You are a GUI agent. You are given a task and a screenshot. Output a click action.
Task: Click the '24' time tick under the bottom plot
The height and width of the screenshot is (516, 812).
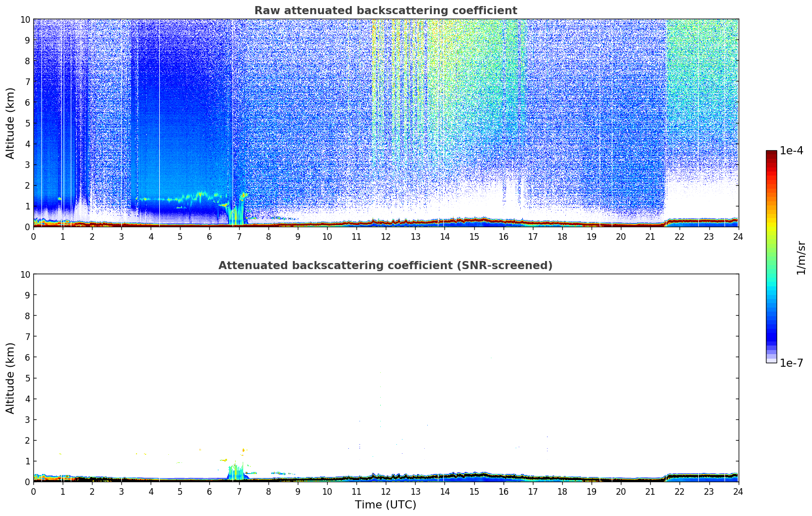point(738,491)
